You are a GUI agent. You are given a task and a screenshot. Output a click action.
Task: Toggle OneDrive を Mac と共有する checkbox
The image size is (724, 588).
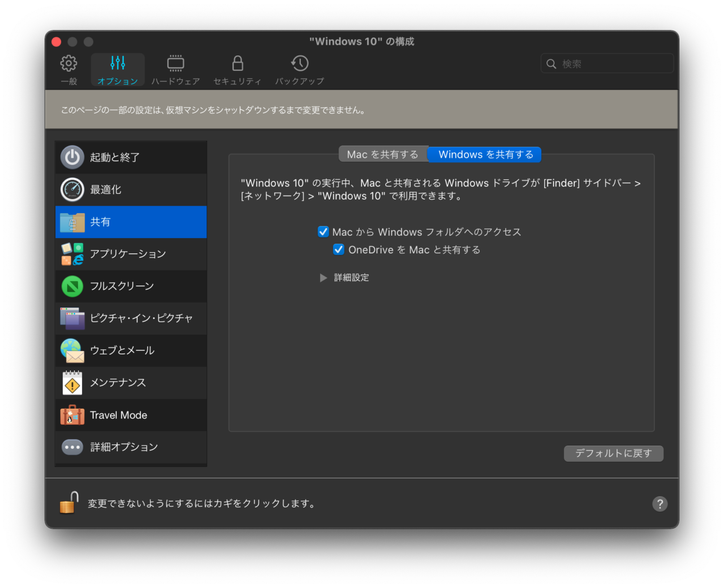point(339,249)
